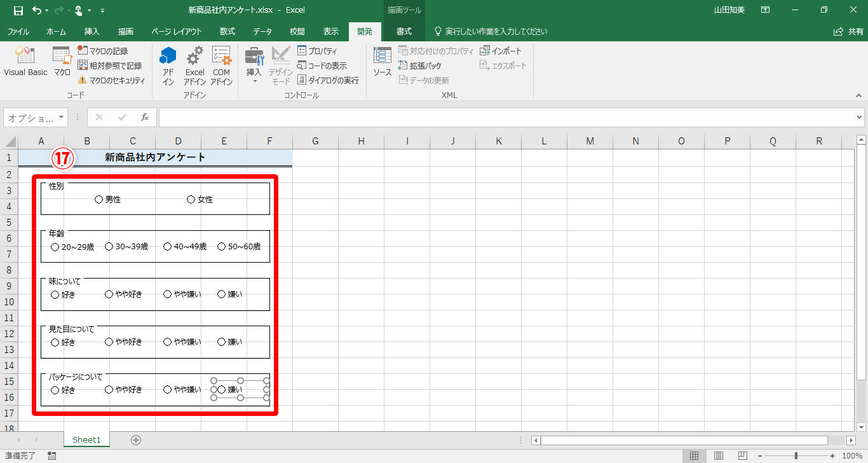Select やや好き in the パッケージについて group
The width and height of the screenshot is (868, 463).
tap(124, 390)
